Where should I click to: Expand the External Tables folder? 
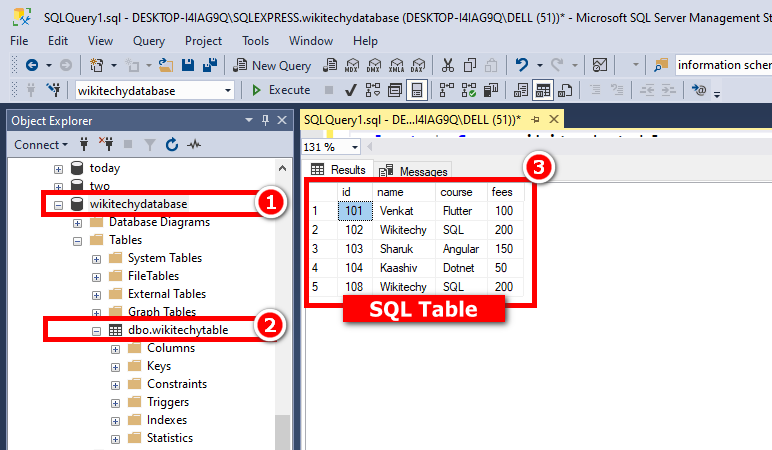[x=96, y=295]
